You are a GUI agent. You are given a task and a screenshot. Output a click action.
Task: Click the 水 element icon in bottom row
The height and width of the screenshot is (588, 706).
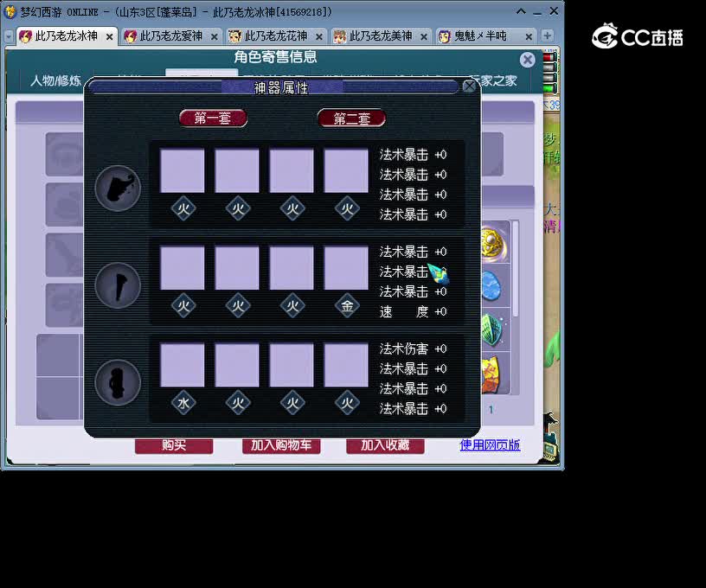tap(183, 403)
